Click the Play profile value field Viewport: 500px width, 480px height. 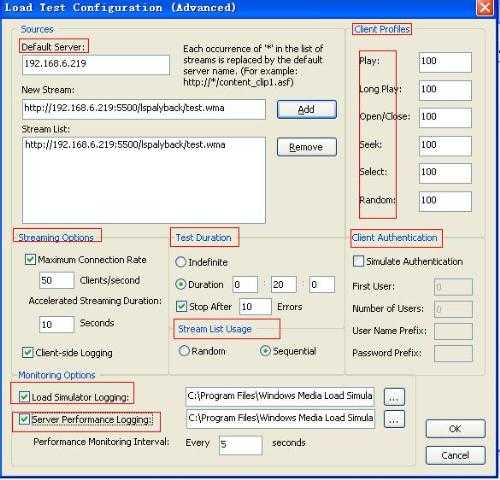[445, 62]
